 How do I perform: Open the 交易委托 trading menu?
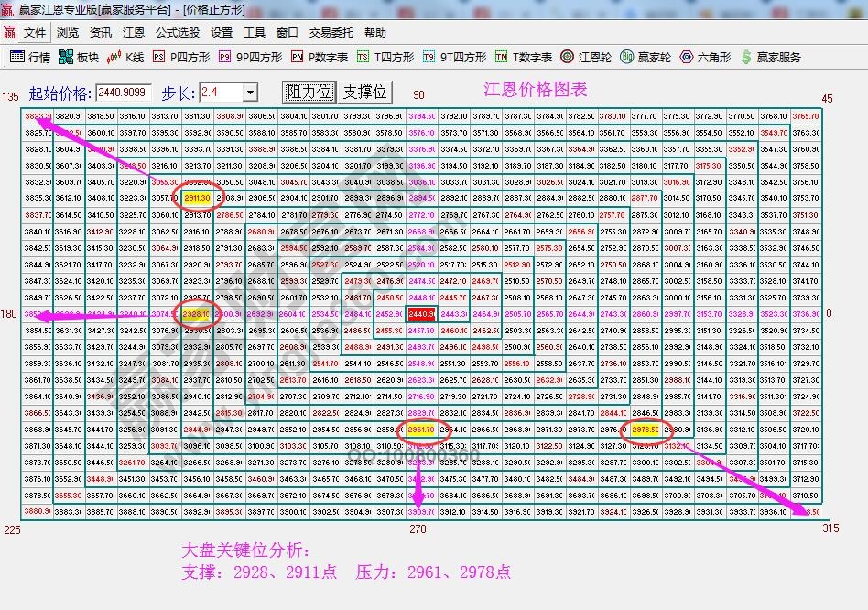(x=330, y=32)
